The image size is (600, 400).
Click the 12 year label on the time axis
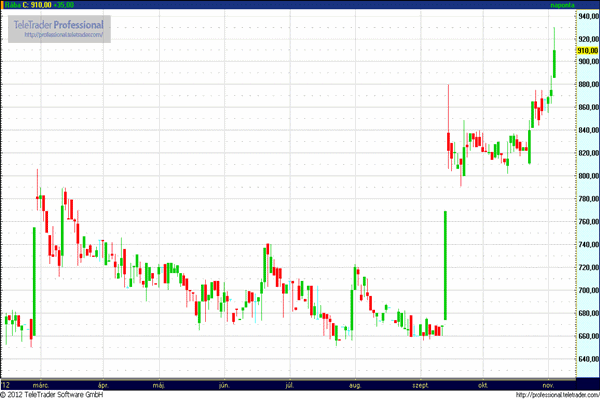(x=6, y=383)
